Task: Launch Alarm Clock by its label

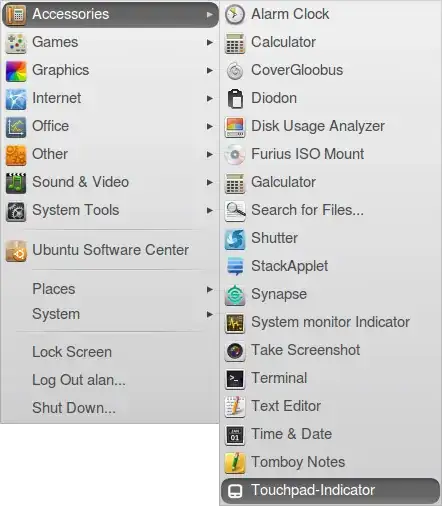Action: click(x=290, y=14)
